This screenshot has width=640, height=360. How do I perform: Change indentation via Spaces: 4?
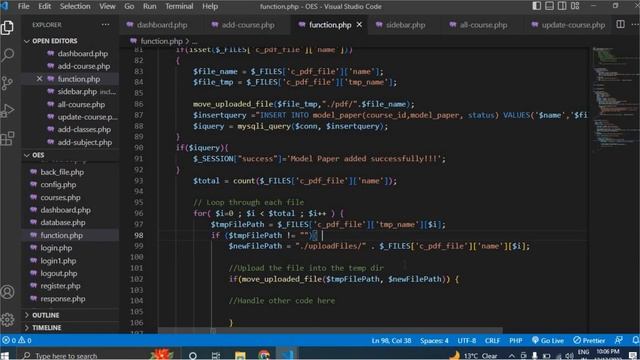[434, 340]
